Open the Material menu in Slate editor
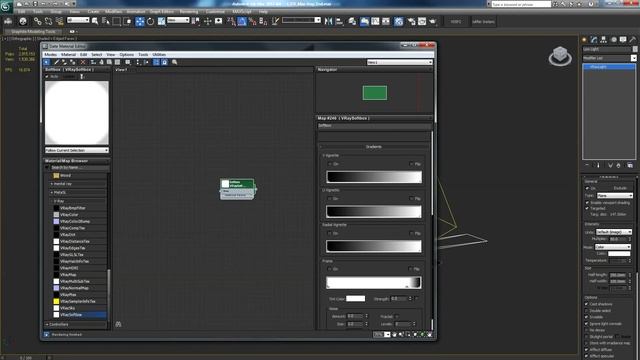This screenshot has height=360, width=640. click(x=69, y=54)
